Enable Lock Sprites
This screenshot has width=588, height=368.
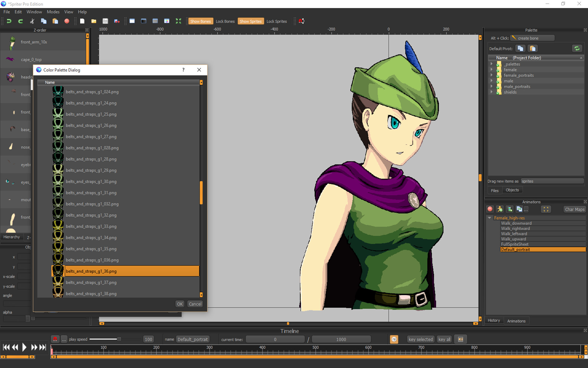click(x=277, y=21)
